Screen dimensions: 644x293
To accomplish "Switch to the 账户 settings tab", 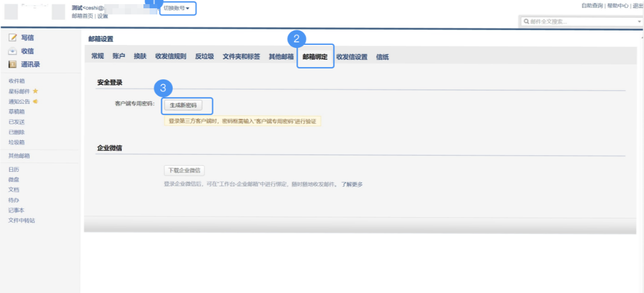I will coord(119,56).
